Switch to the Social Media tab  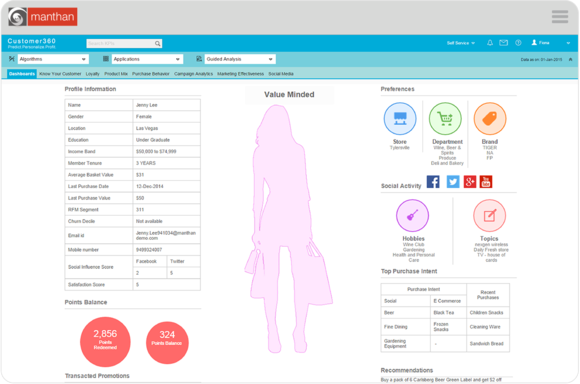click(x=281, y=74)
